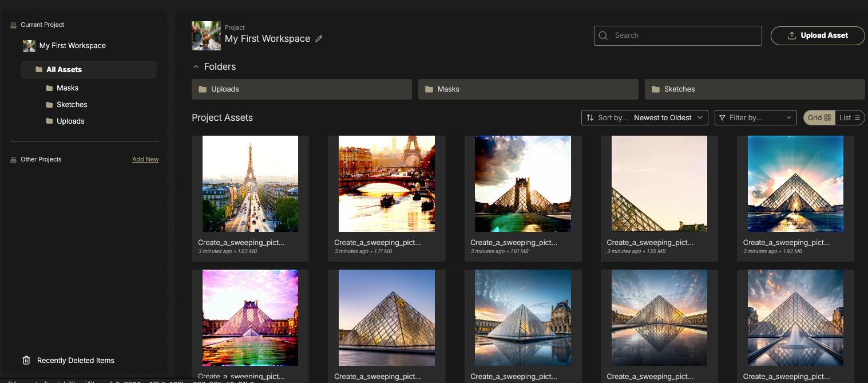This screenshot has width=868, height=383.
Task: Click the Recently Deleted Items trash icon
Action: click(26, 360)
